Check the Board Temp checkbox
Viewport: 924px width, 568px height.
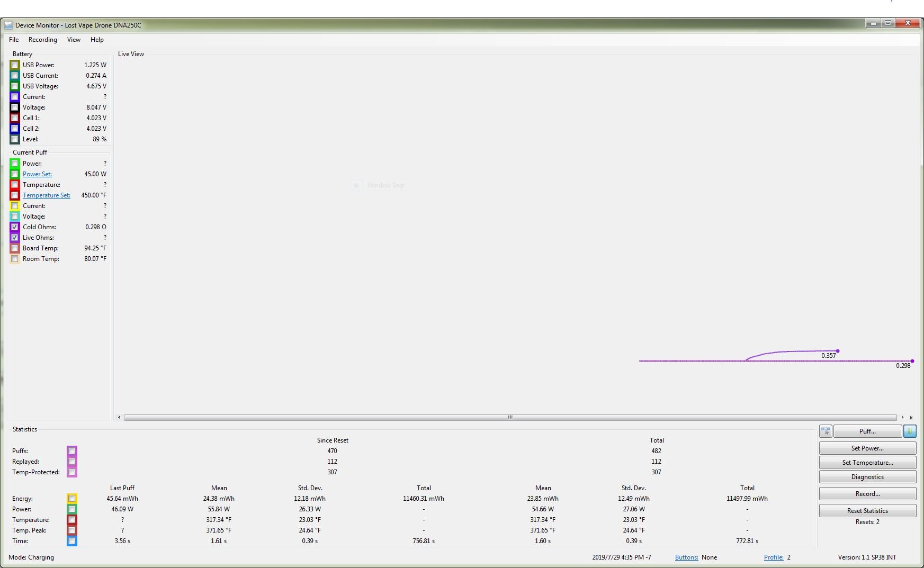tap(15, 248)
